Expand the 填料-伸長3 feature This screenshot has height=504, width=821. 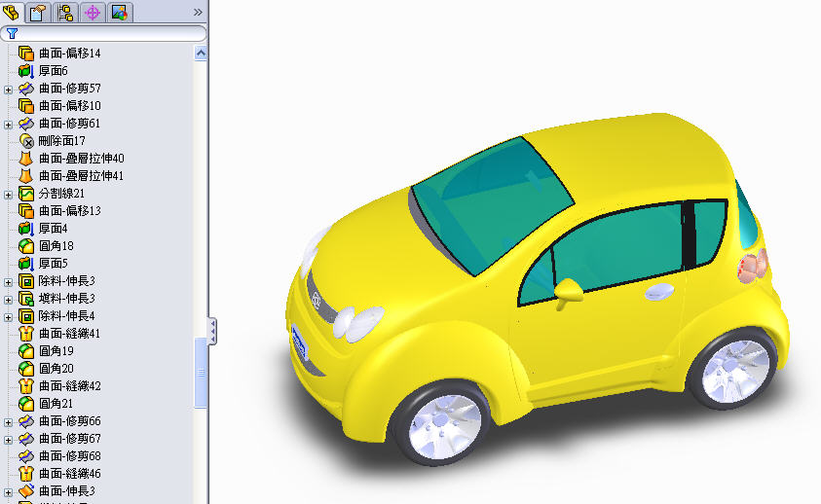8,300
